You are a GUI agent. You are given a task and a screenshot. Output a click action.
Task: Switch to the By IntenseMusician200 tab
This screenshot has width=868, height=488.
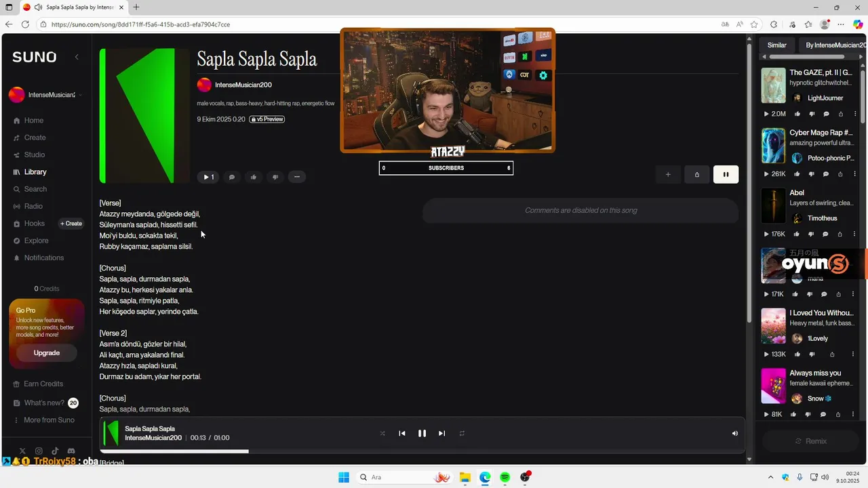pyautogui.click(x=835, y=45)
